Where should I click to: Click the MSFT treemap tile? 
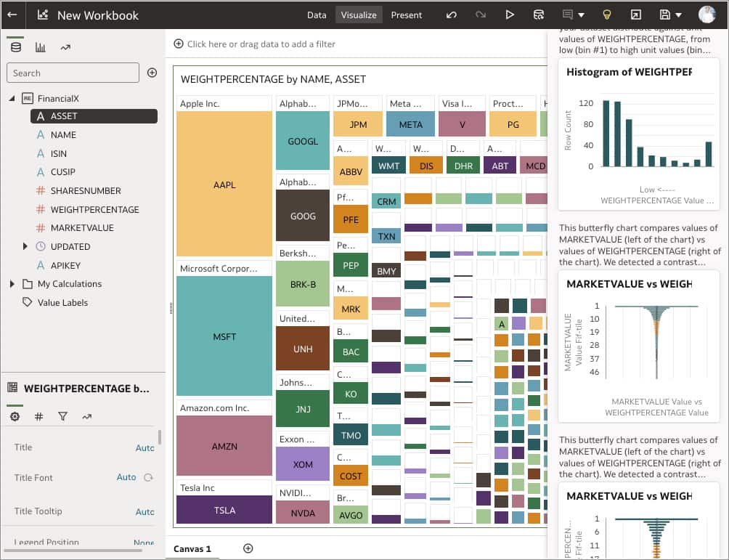(x=224, y=336)
